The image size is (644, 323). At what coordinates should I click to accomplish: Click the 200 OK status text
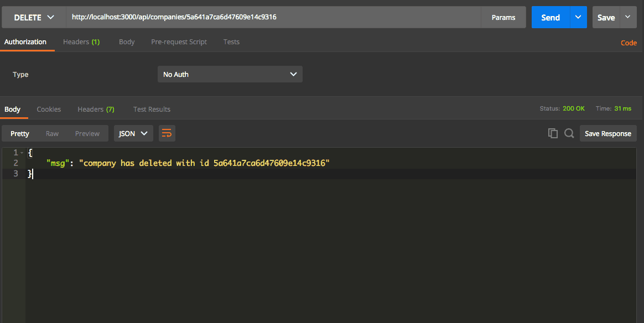point(573,108)
